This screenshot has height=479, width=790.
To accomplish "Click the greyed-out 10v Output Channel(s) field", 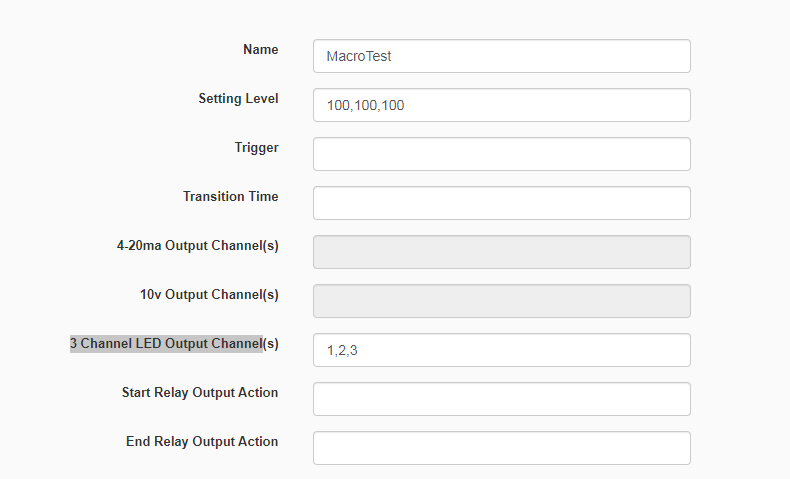I will (x=501, y=301).
